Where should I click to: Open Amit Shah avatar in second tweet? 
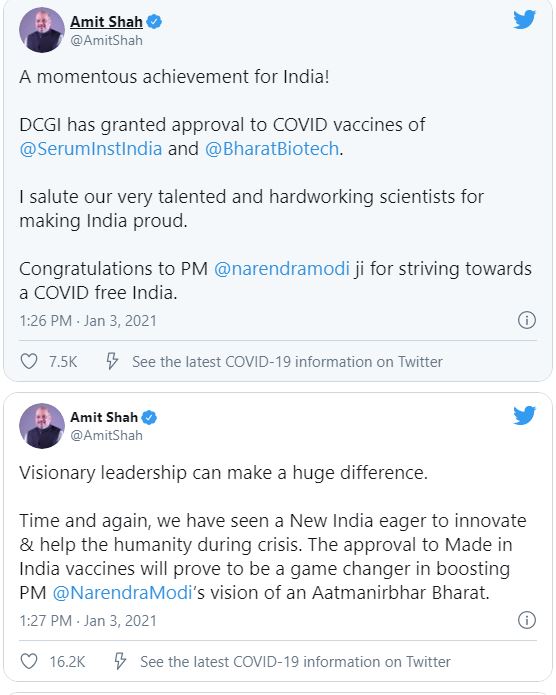(42, 426)
